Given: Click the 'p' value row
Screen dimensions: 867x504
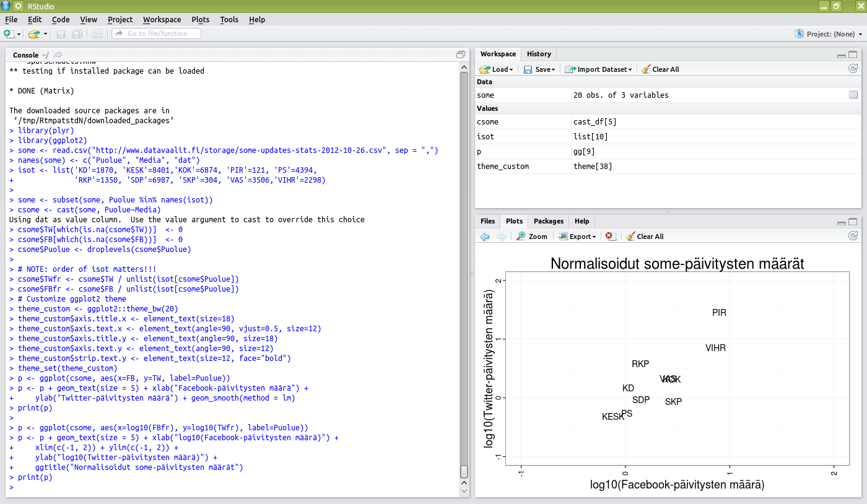Looking at the screenshot, I should (x=668, y=152).
